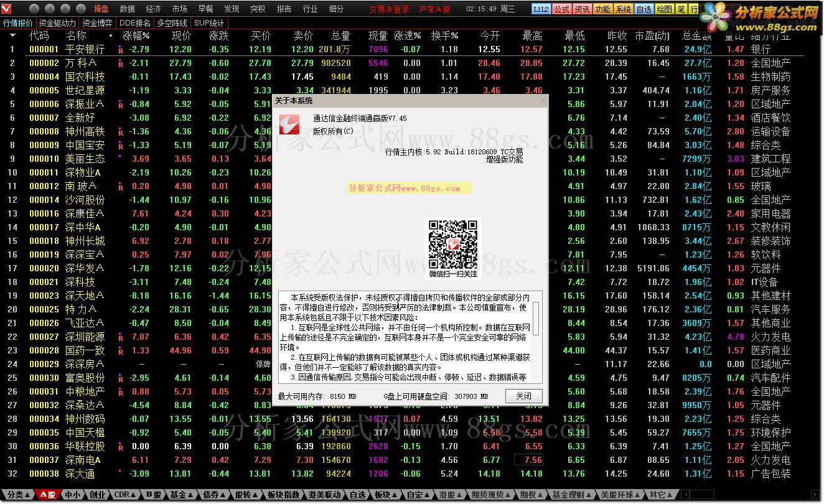824x504 pixels.
Task: Click the small dot next to 名称 header
Action: pyautogui.click(x=111, y=35)
